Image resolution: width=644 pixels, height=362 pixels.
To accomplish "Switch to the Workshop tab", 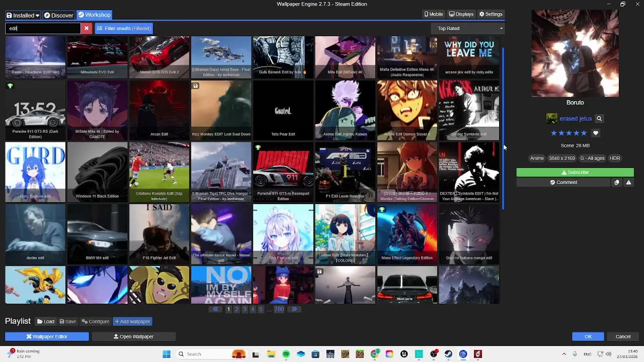I will [95, 15].
